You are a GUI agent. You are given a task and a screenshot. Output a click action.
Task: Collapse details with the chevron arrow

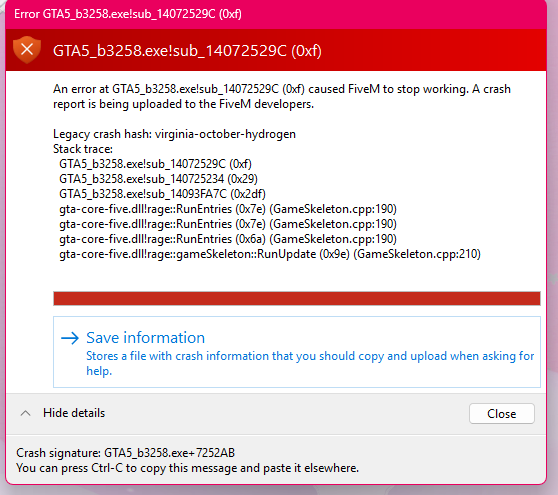click(x=25, y=413)
